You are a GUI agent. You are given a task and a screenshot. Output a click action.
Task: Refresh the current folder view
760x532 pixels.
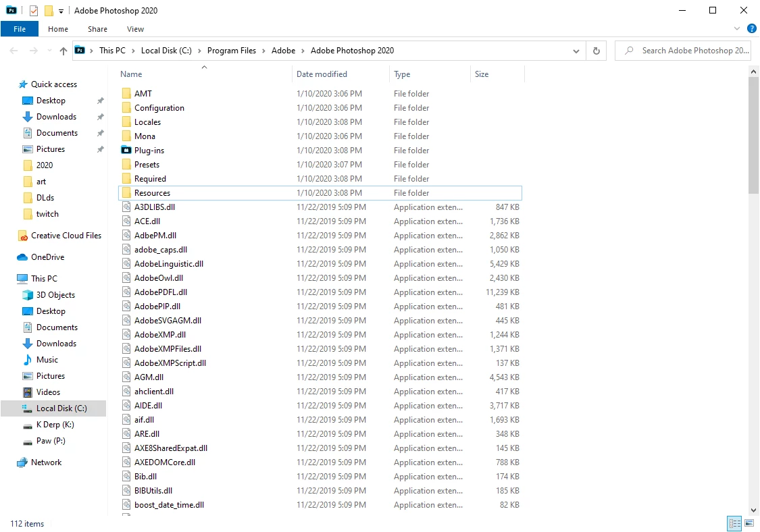tap(596, 51)
